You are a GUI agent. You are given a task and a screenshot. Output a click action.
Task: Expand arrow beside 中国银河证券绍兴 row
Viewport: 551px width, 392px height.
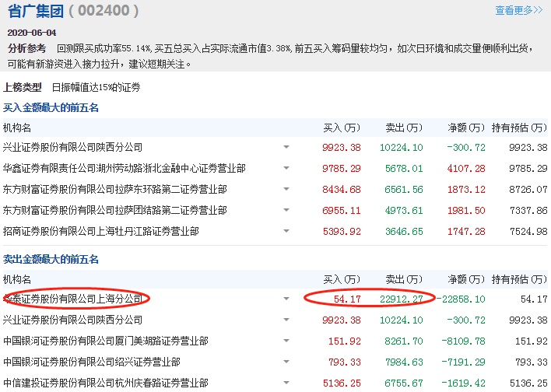click(x=286, y=362)
